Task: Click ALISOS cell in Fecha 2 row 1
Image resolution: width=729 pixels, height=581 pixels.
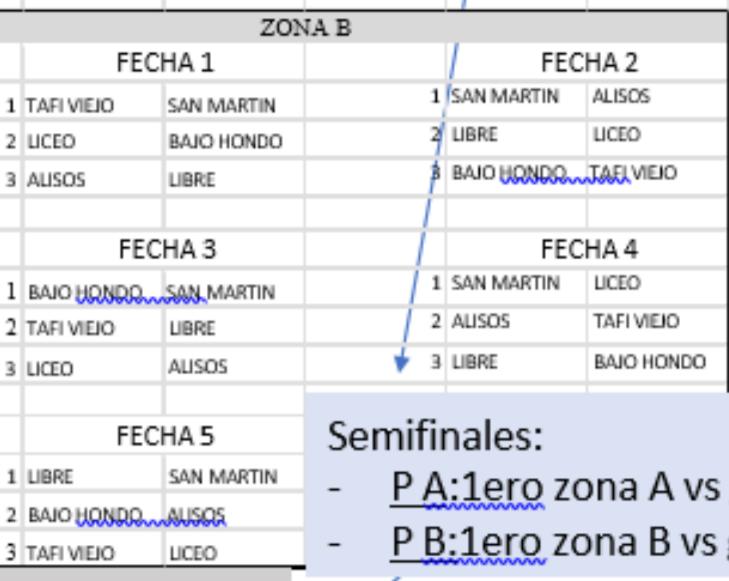Action: pos(621,96)
